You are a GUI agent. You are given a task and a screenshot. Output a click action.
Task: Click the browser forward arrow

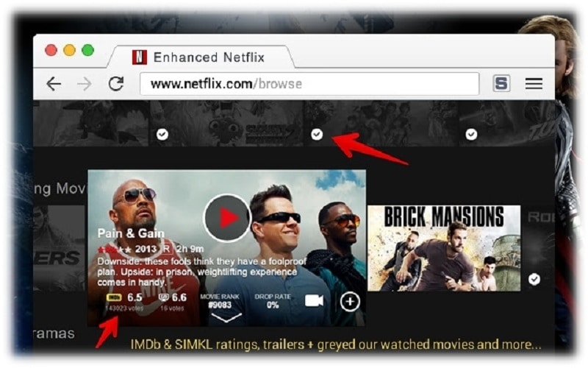[85, 84]
